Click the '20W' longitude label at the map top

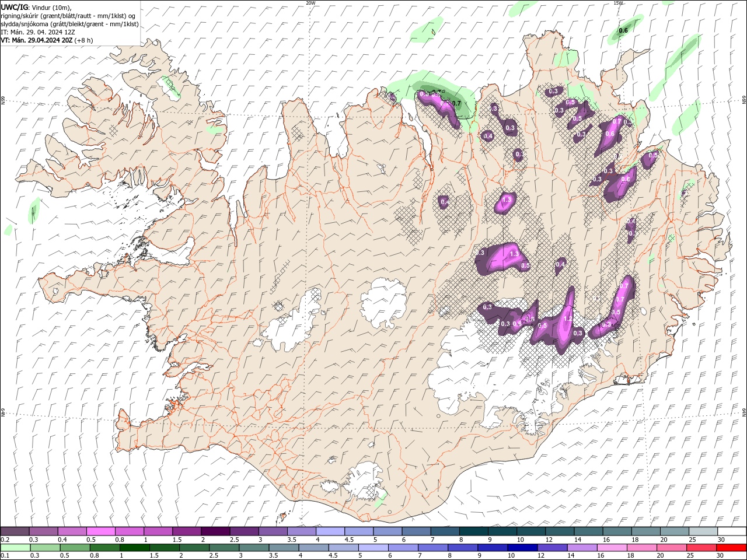click(x=310, y=3)
